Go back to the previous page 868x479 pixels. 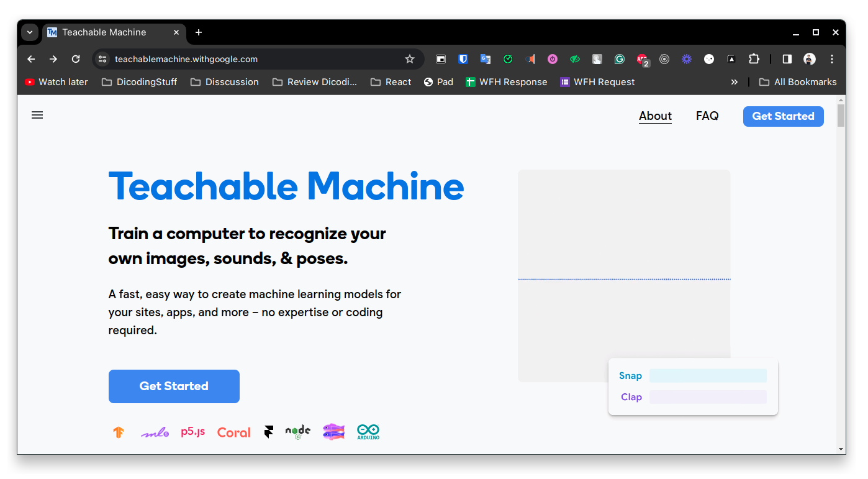(x=31, y=59)
